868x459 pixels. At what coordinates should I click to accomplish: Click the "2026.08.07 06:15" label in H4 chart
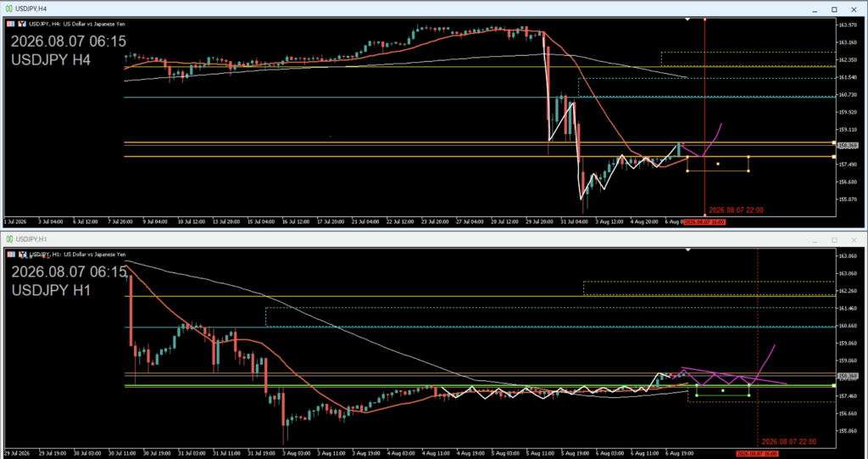pos(69,42)
